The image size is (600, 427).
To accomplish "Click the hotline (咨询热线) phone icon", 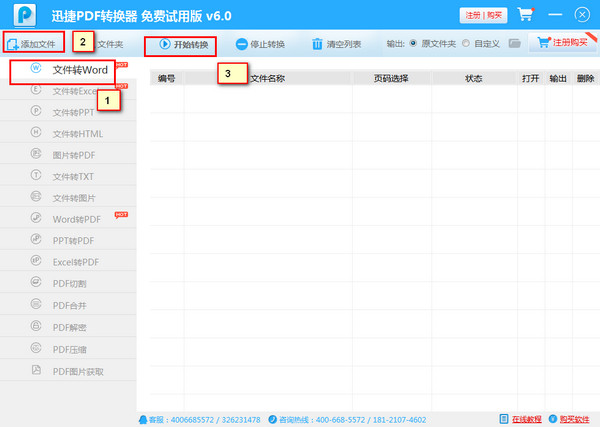I will click(272, 419).
